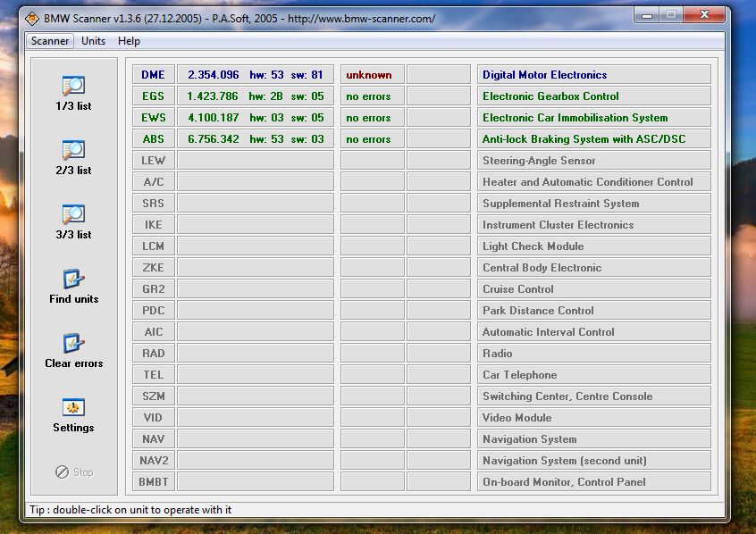
Task: Open the Scanner menu
Action: pos(50,41)
